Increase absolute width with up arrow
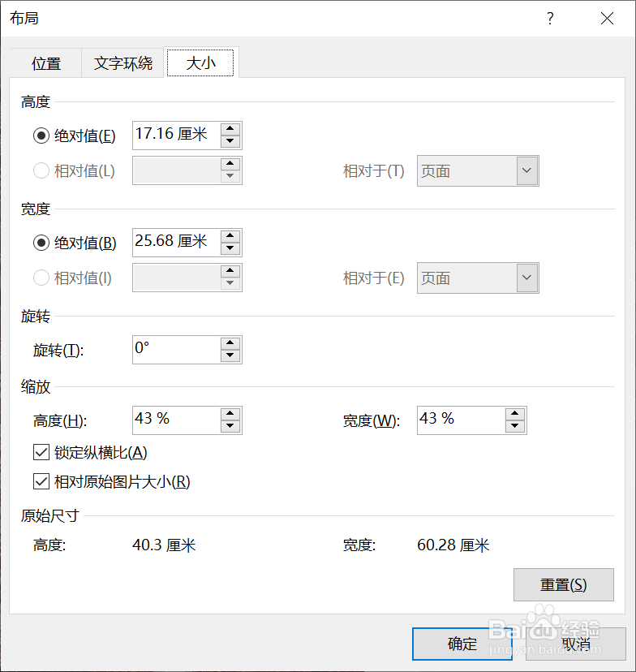Screen dimensions: 636x672 click(x=230, y=235)
